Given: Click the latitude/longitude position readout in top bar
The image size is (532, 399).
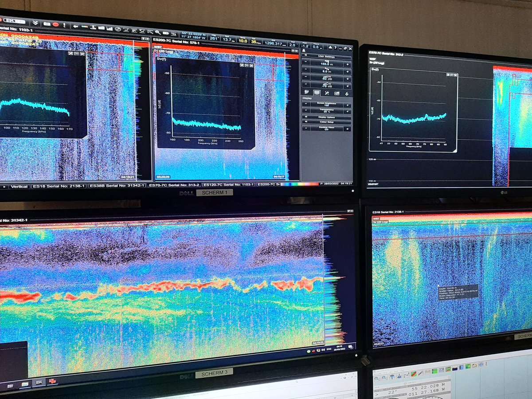Looking at the screenshot, I should point(193,36).
